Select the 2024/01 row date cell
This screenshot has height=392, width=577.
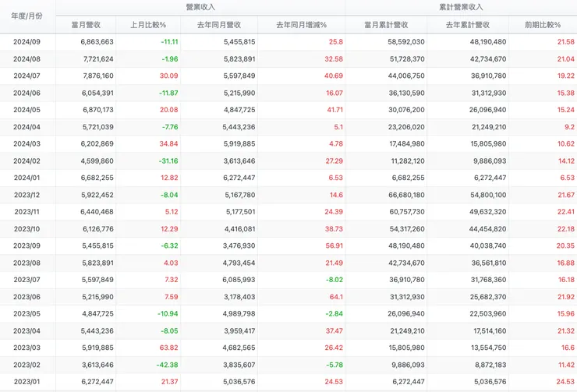(x=27, y=178)
